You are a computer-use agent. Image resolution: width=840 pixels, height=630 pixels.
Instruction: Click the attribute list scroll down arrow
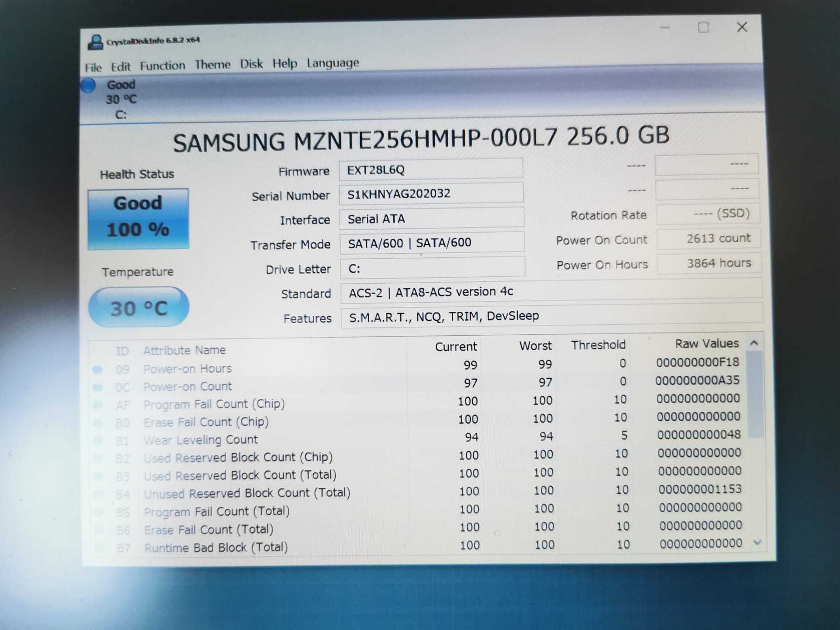pyautogui.click(x=757, y=543)
